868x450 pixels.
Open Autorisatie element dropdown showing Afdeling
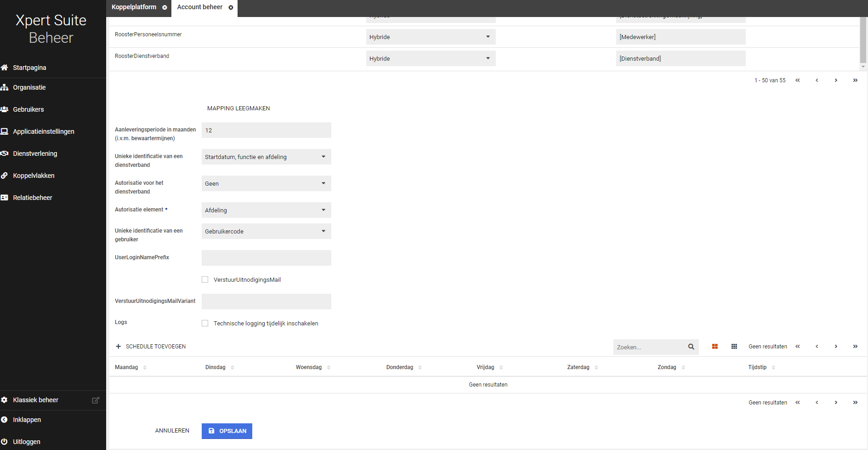[266, 210]
